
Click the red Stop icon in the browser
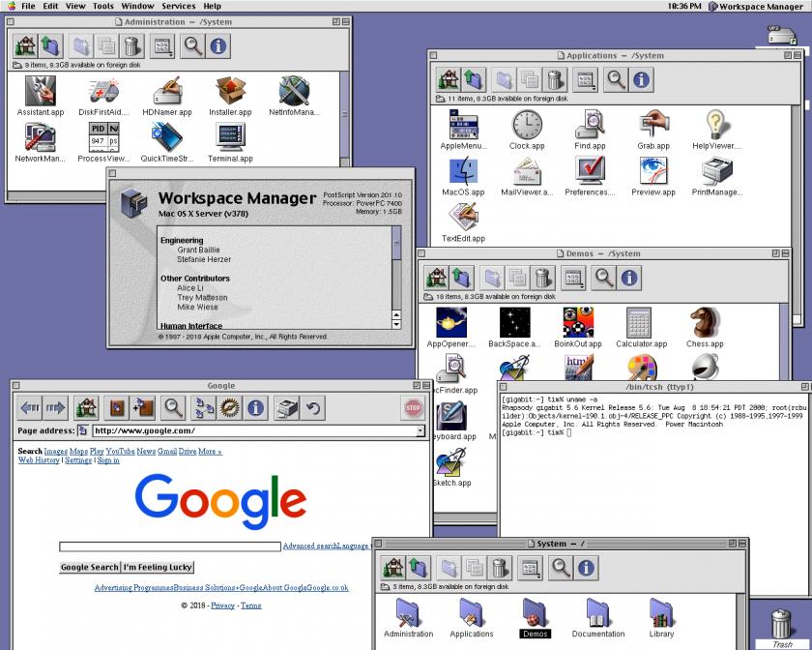click(413, 408)
